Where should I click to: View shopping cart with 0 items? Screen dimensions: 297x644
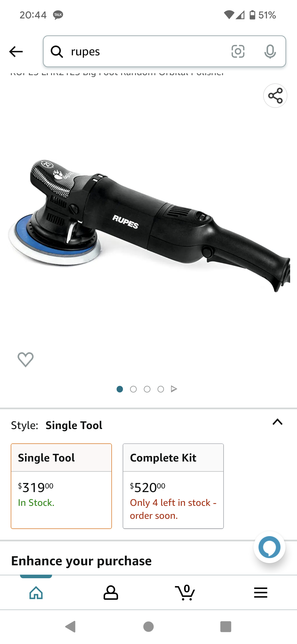tap(185, 592)
